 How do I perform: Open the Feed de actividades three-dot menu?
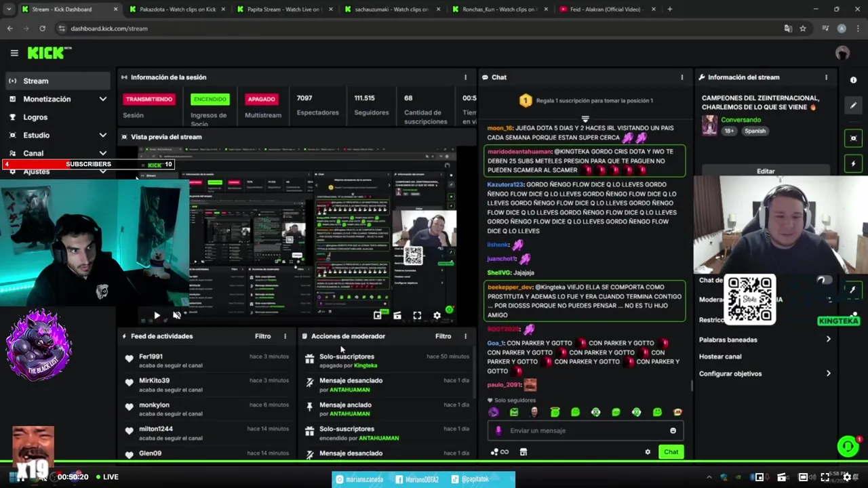(x=285, y=336)
